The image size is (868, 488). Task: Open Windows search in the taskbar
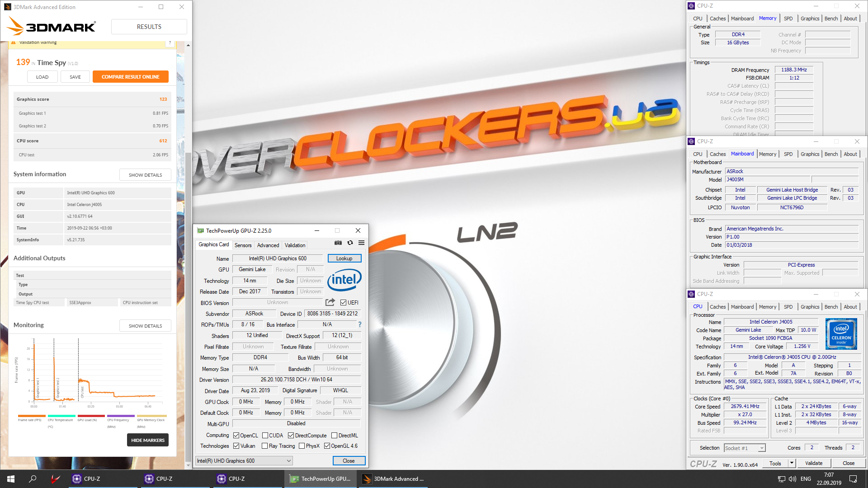click(x=33, y=479)
